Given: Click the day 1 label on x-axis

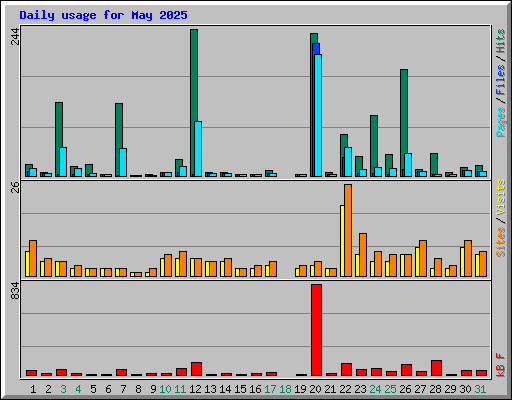Looking at the screenshot, I should [x=33, y=389].
